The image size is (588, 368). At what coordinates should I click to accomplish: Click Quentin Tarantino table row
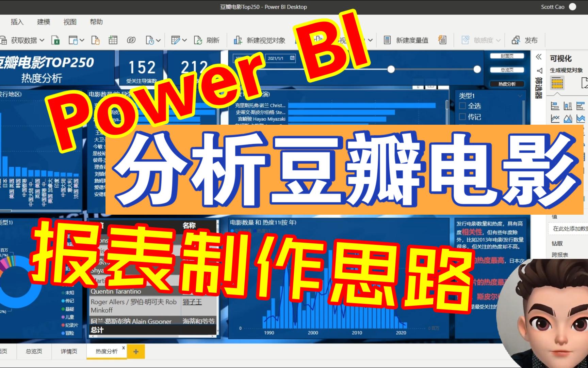click(x=116, y=291)
